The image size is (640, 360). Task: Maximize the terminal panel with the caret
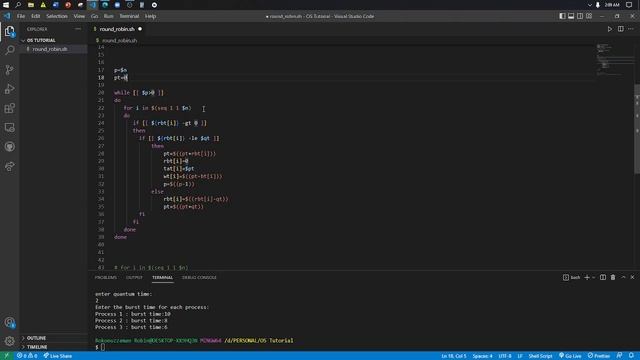click(x=623, y=278)
